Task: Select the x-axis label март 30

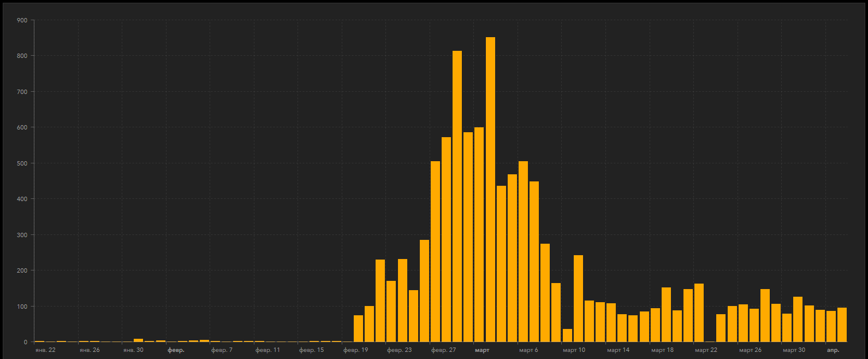Action: point(794,350)
